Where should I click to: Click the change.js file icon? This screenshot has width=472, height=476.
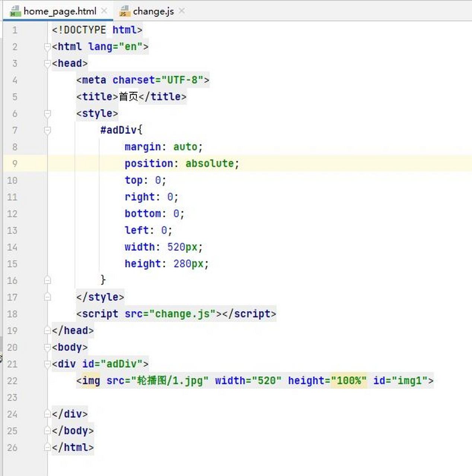(x=124, y=12)
